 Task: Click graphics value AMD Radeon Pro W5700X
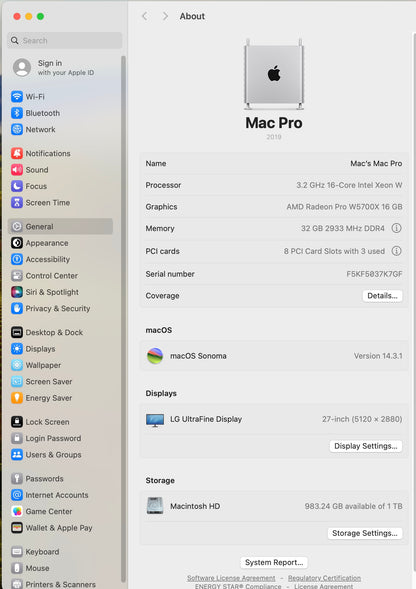tap(344, 207)
